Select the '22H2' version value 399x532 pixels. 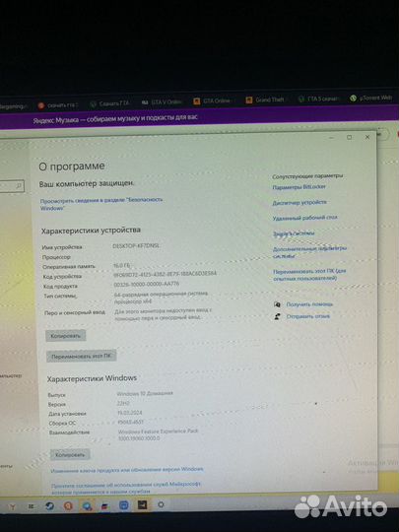pyautogui.click(x=123, y=403)
